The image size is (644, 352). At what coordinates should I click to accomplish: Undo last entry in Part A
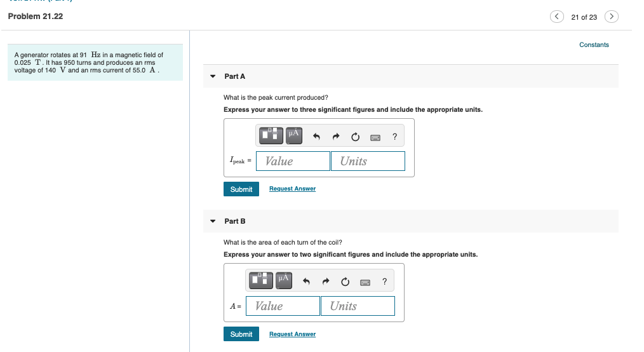(316, 137)
